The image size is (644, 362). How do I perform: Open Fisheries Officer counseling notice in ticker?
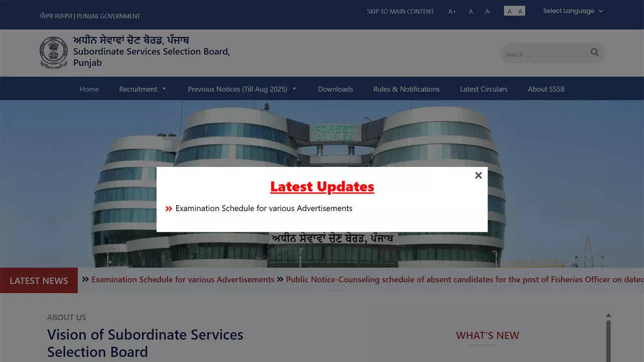pyautogui.click(x=463, y=280)
